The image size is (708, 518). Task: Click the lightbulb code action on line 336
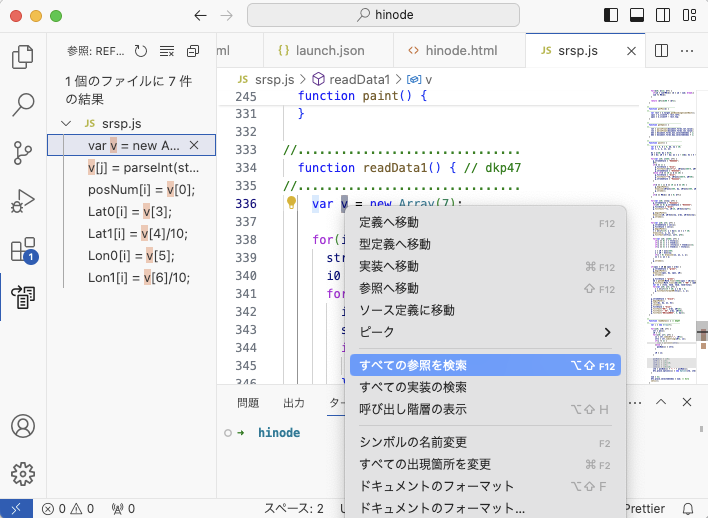[291, 202]
